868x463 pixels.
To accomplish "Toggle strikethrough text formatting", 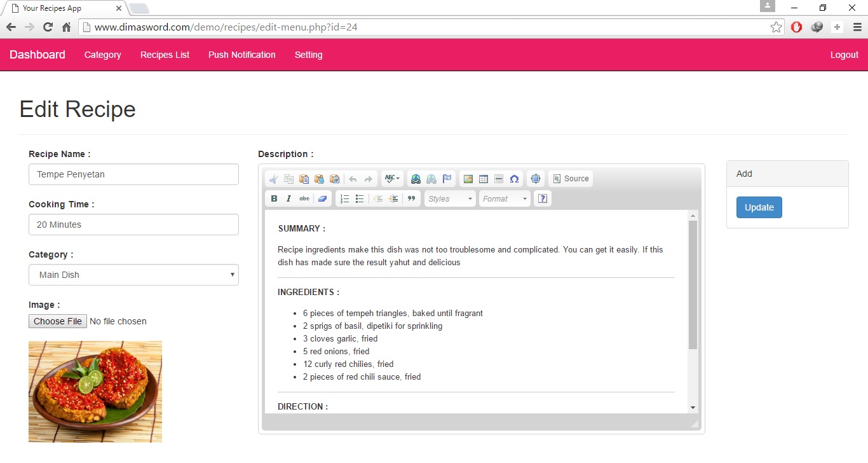I will pos(304,199).
